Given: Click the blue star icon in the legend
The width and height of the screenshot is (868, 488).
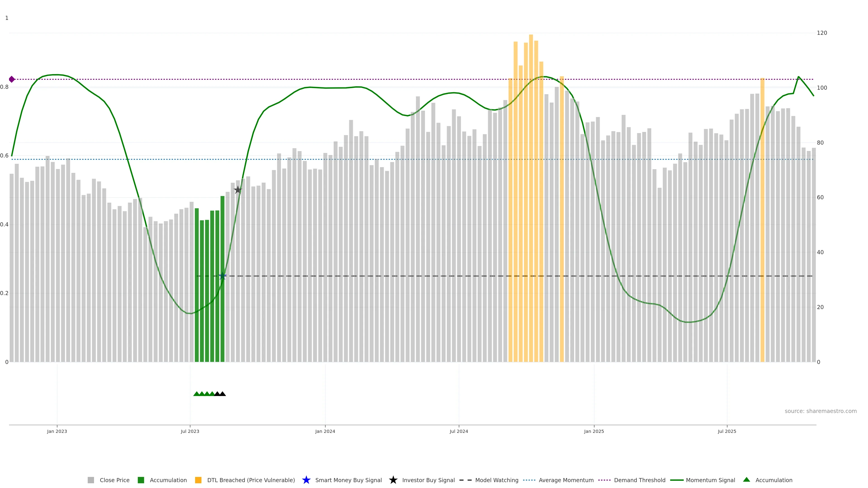Looking at the screenshot, I should pos(306,480).
